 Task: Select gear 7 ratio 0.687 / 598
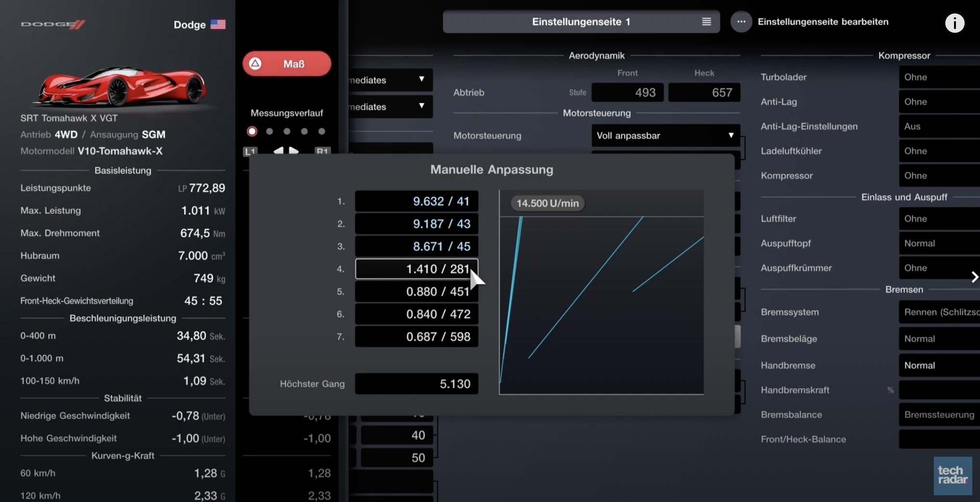(x=417, y=337)
